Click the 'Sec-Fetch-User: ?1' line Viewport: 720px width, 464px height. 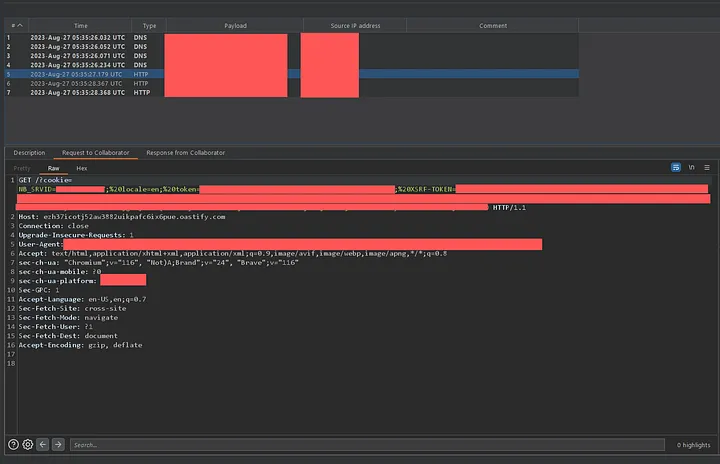click(56, 327)
